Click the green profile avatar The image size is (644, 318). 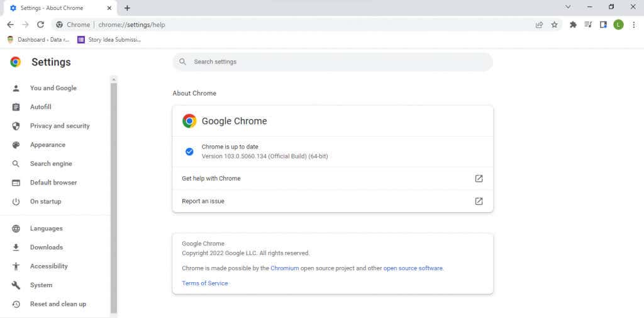[618, 25]
